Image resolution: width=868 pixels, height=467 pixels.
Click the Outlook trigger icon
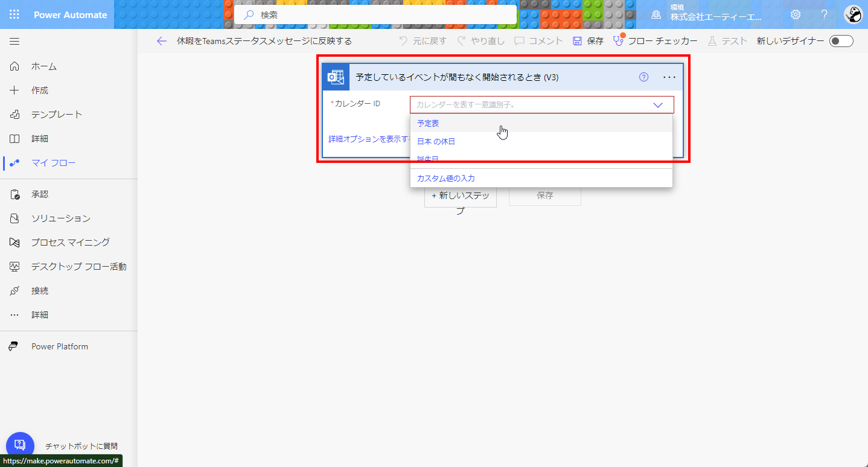pos(336,77)
